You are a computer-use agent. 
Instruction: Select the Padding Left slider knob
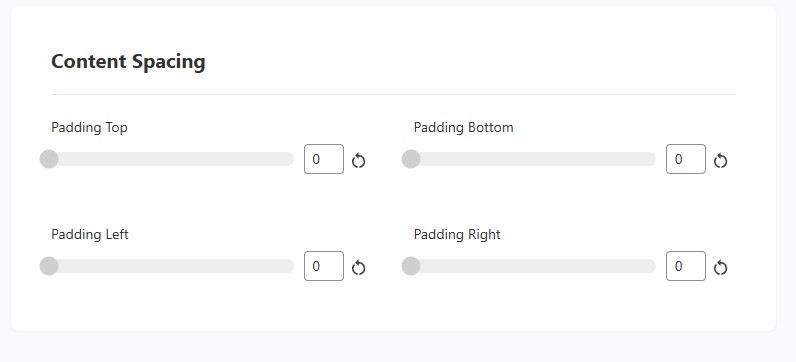coord(49,266)
